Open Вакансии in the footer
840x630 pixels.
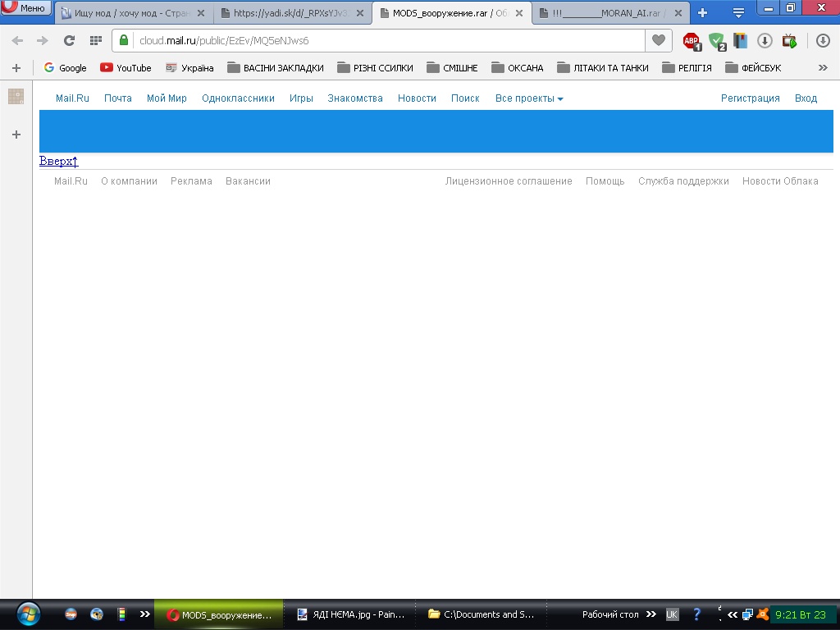pos(248,181)
